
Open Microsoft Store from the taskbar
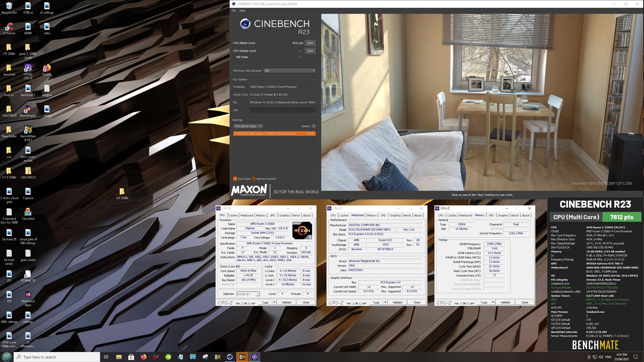[x=131, y=357]
